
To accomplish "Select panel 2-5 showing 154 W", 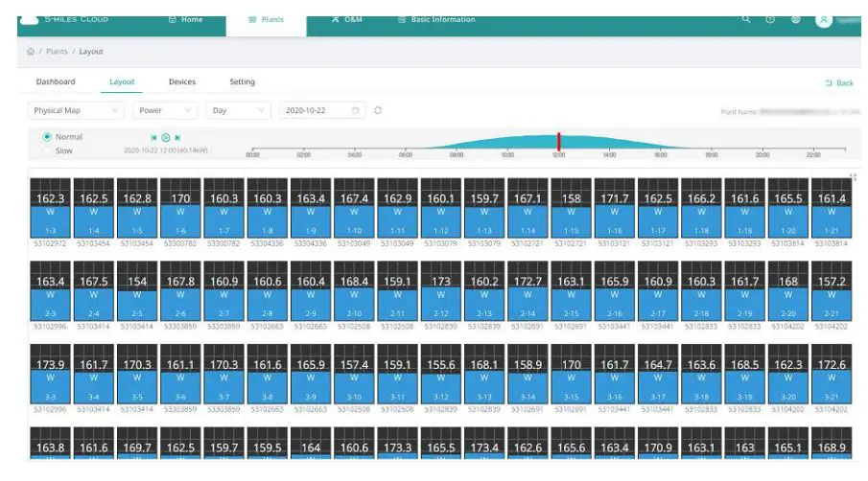I will (x=137, y=291).
